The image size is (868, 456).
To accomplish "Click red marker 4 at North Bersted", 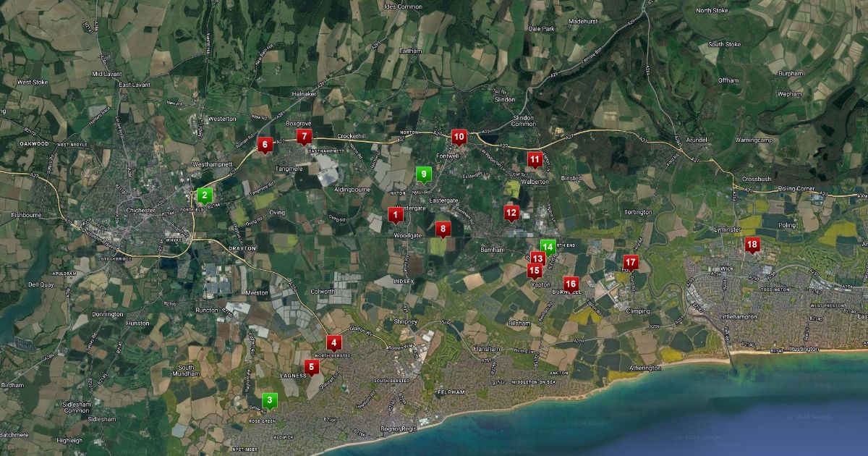I will point(333,342).
